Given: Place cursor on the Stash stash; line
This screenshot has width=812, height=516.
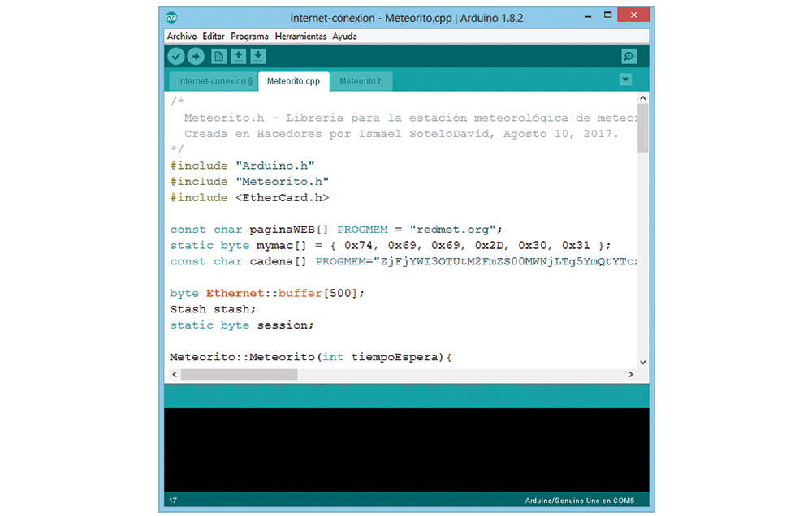Looking at the screenshot, I should 213,309.
